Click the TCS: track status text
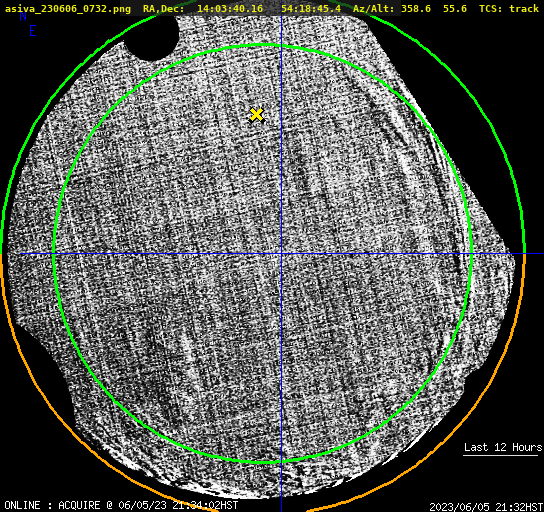The width and height of the screenshot is (544, 512). coord(509,8)
